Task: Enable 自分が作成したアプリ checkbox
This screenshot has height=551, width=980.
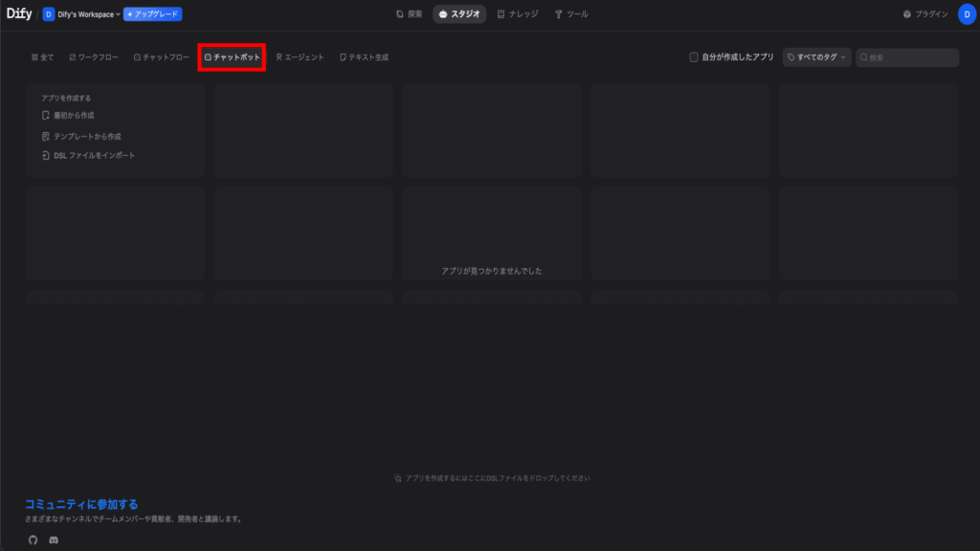Action: pos(694,57)
